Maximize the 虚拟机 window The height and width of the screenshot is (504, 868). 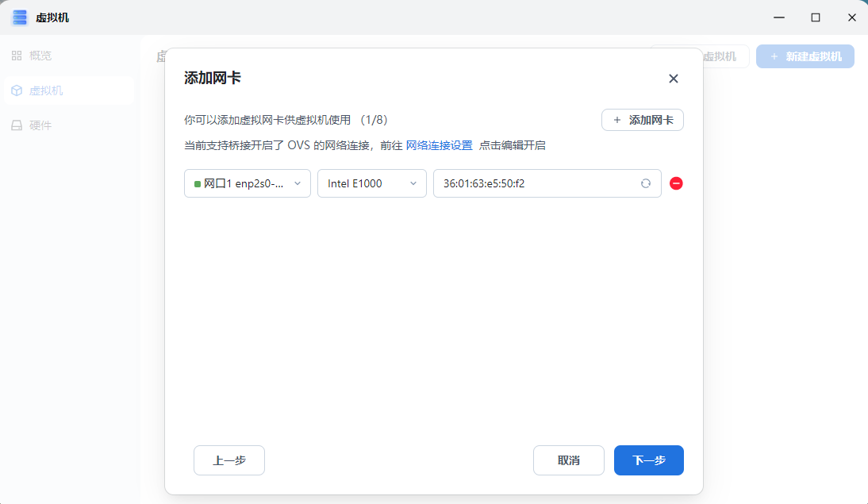click(816, 17)
